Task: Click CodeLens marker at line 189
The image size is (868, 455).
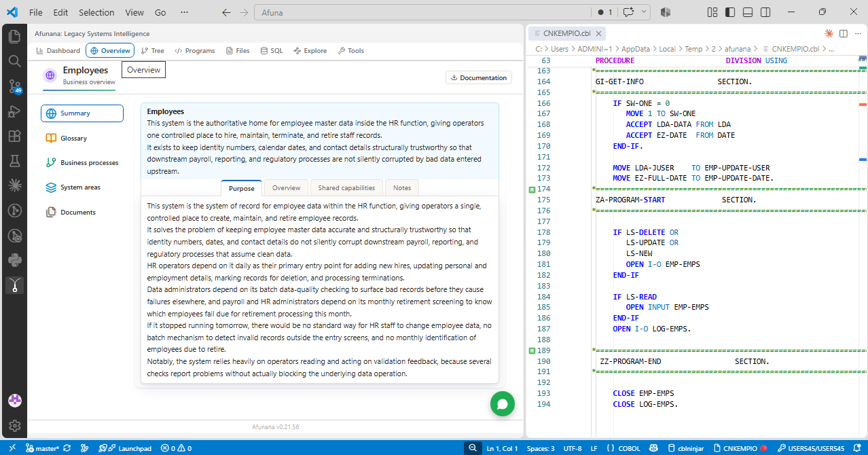Action: click(532, 350)
